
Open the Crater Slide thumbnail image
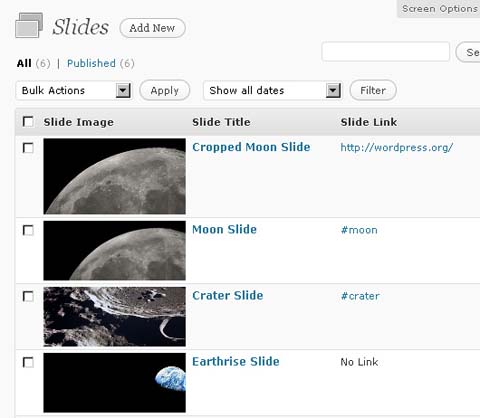tap(114, 316)
